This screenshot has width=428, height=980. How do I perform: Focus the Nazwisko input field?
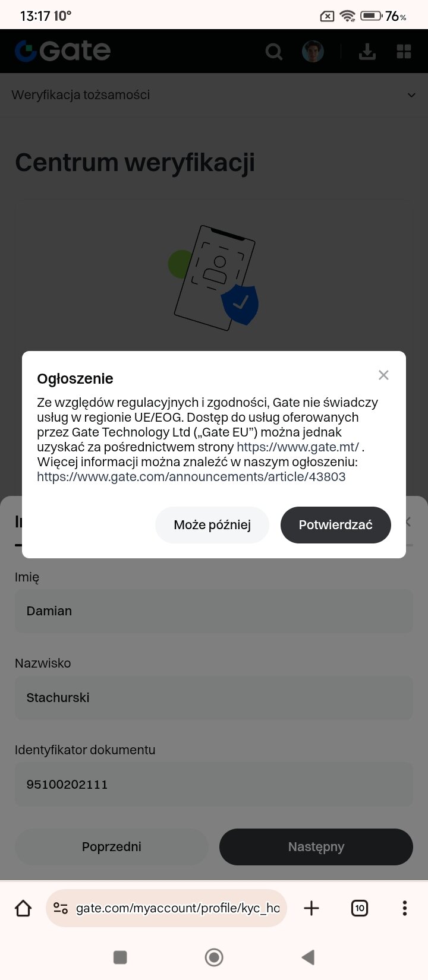(213, 698)
